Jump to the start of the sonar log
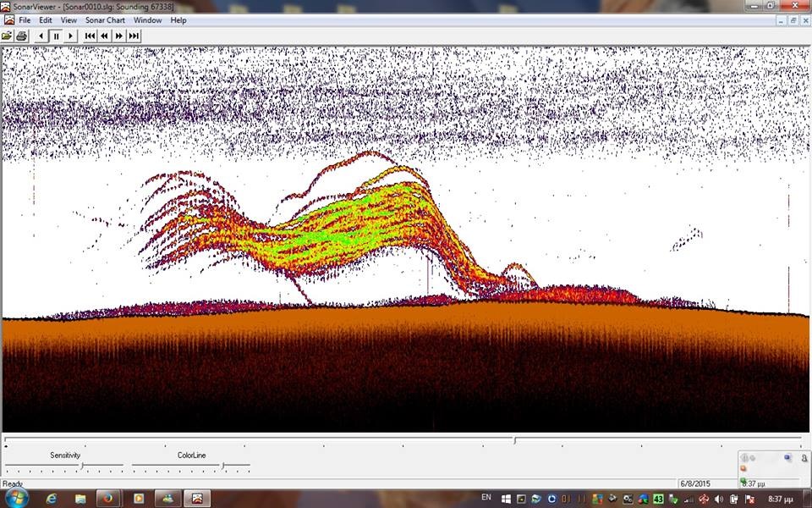Screen dimensions: 812x508 [90, 36]
